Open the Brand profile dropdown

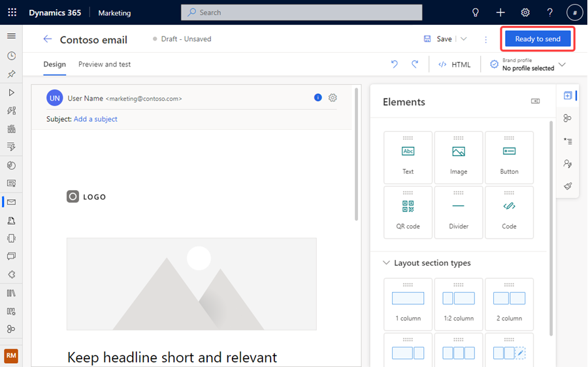click(528, 65)
